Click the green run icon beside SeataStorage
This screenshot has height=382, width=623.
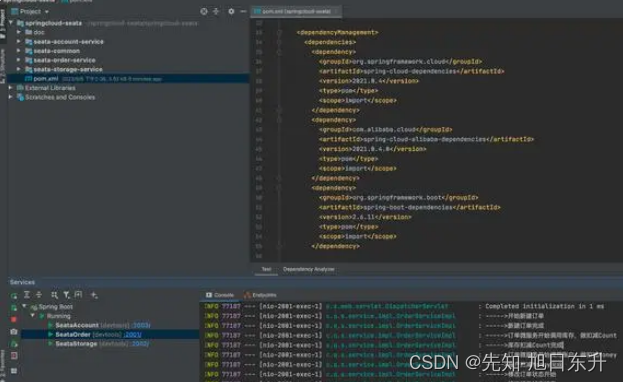pos(50,344)
